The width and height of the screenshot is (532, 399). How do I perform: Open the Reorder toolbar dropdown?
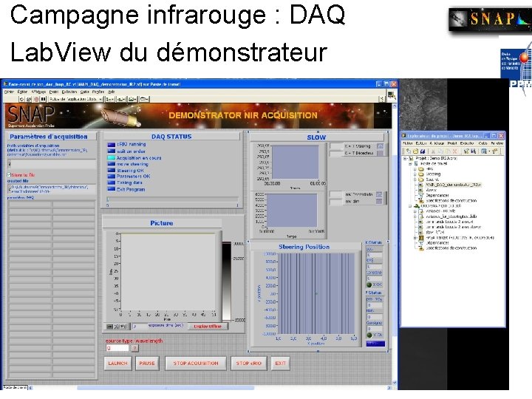pos(144,99)
